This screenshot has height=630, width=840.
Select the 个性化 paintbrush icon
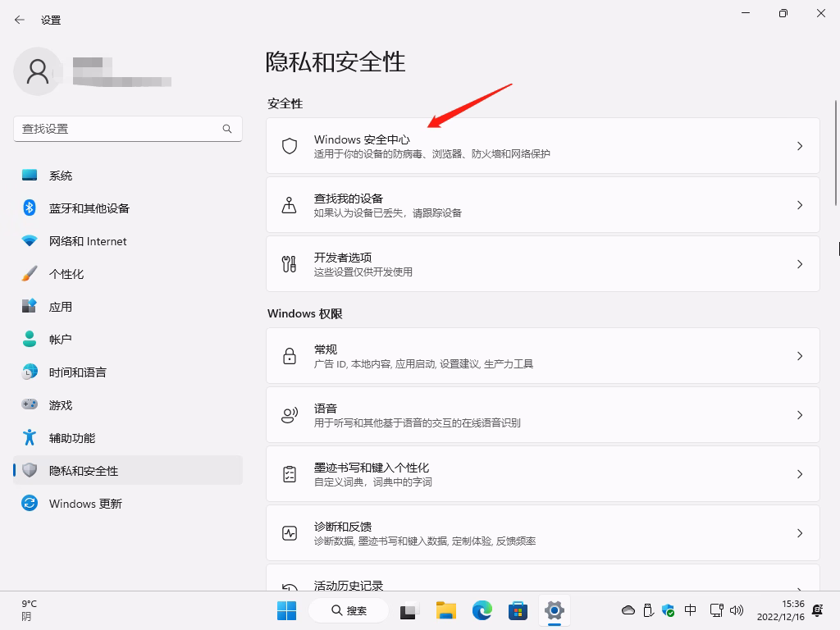pyautogui.click(x=28, y=273)
